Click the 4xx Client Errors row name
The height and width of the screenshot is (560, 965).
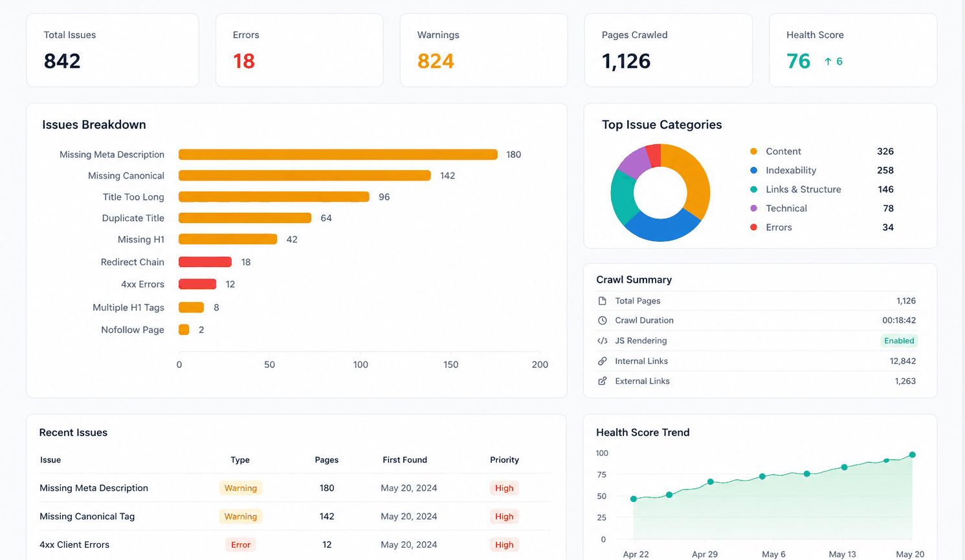(x=74, y=545)
